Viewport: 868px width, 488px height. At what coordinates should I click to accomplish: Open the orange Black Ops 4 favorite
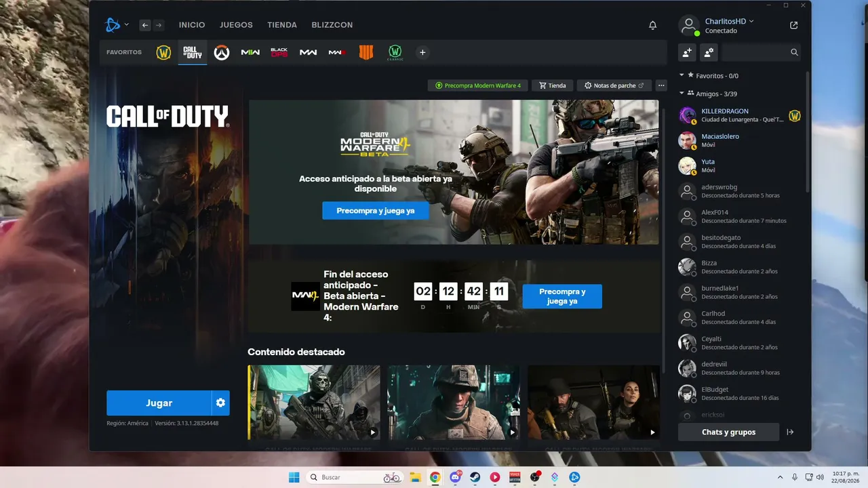pos(366,52)
